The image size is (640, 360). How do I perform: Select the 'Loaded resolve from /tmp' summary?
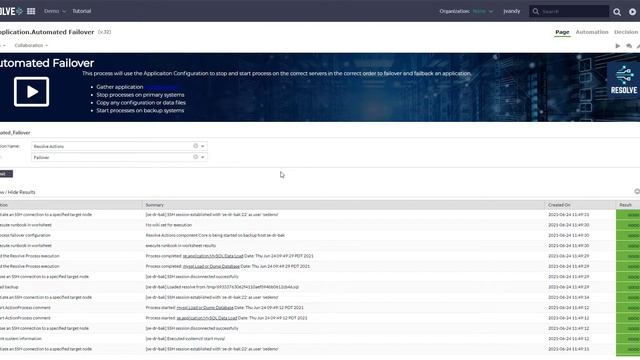pyautogui.click(x=222, y=287)
